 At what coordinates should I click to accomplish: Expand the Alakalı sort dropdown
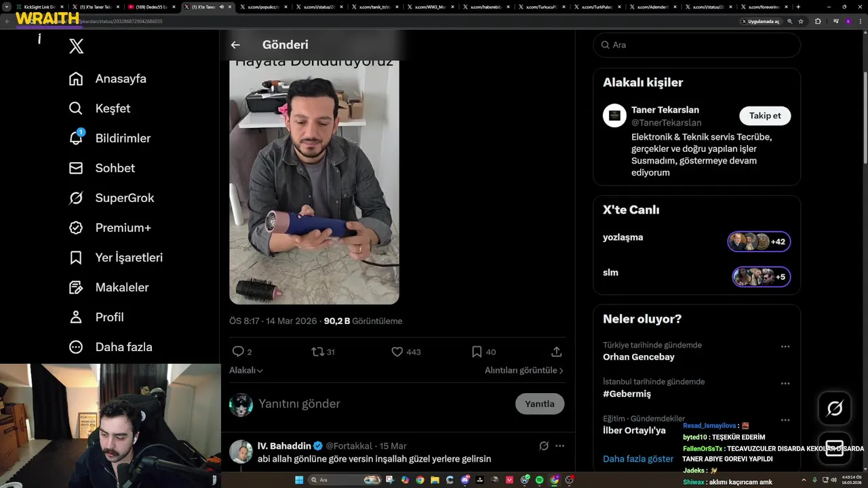point(246,370)
